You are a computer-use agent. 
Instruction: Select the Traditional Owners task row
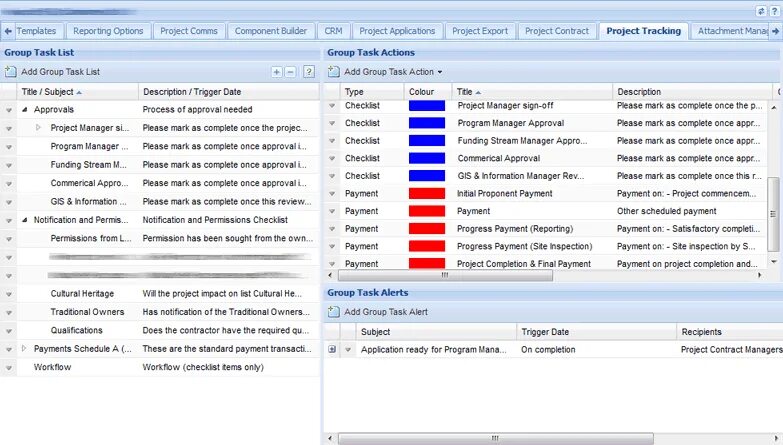point(160,312)
